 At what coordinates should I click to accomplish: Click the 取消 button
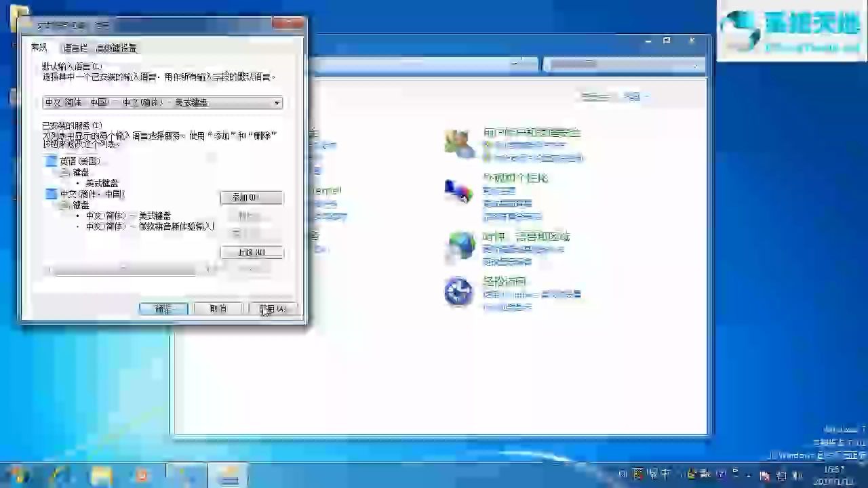point(218,308)
